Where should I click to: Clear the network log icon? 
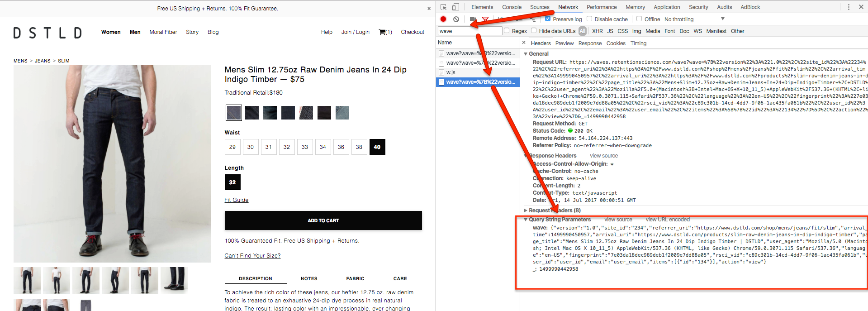coord(456,19)
